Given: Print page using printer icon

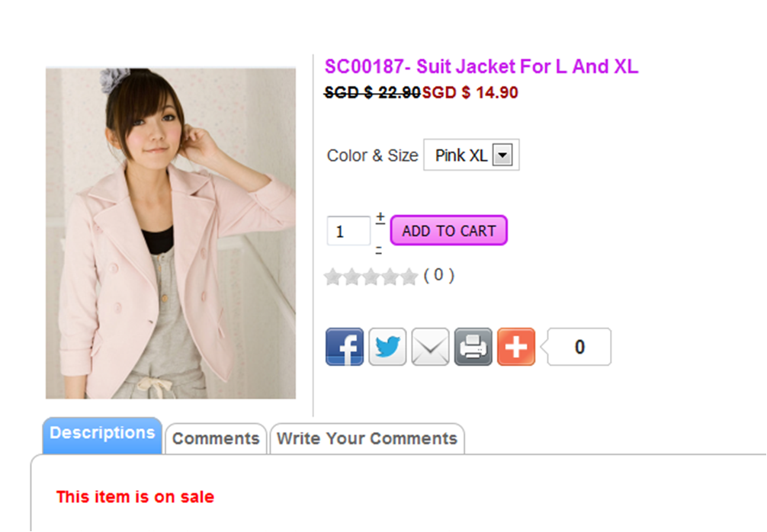Looking at the screenshot, I should (x=473, y=347).
